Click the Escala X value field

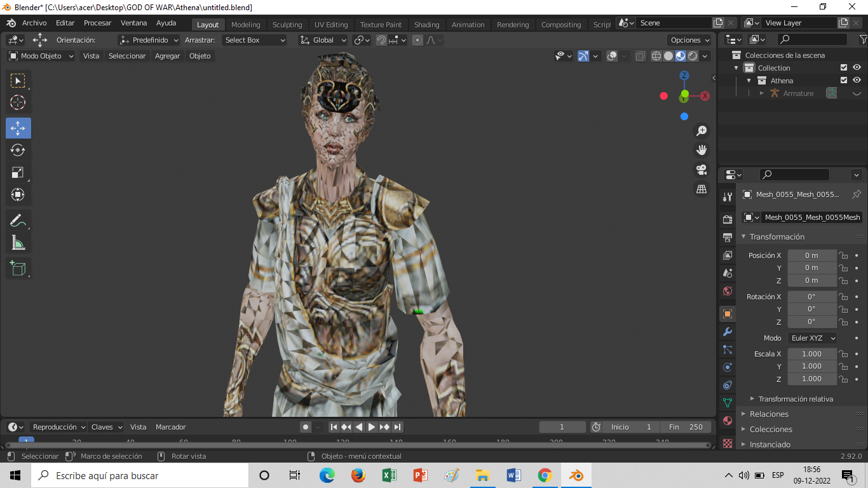[812, 354]
